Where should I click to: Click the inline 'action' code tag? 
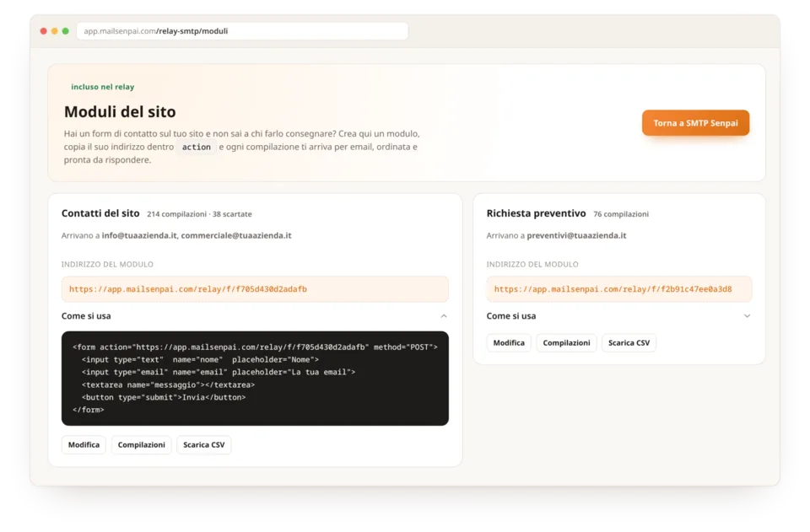197,147
